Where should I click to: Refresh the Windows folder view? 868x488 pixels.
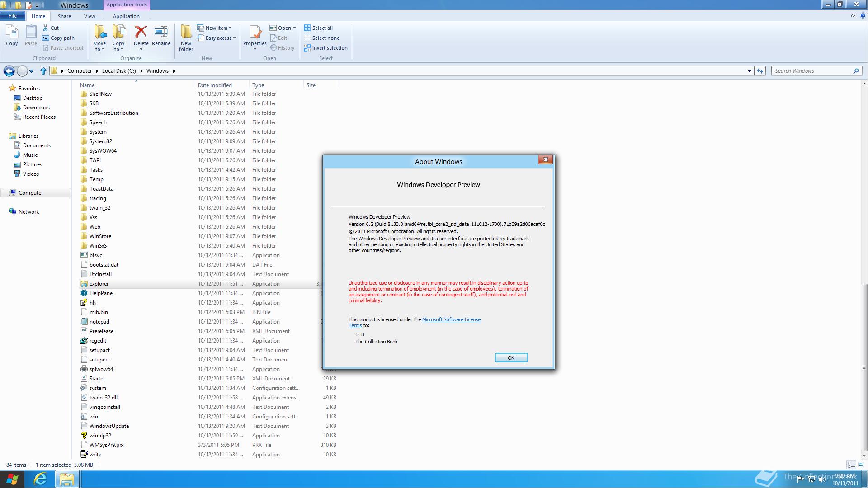(760, 71)
